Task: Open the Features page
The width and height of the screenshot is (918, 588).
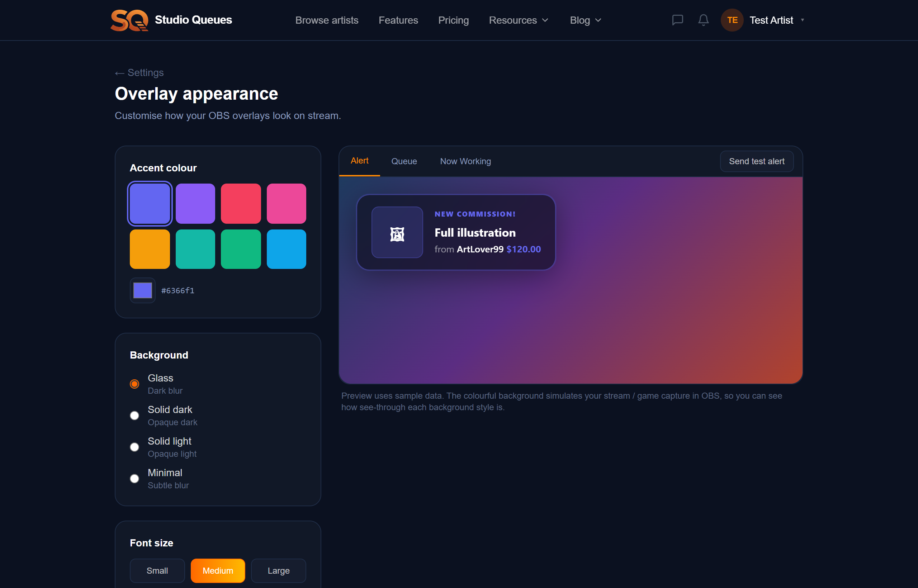Action: [x=398, y=20]
